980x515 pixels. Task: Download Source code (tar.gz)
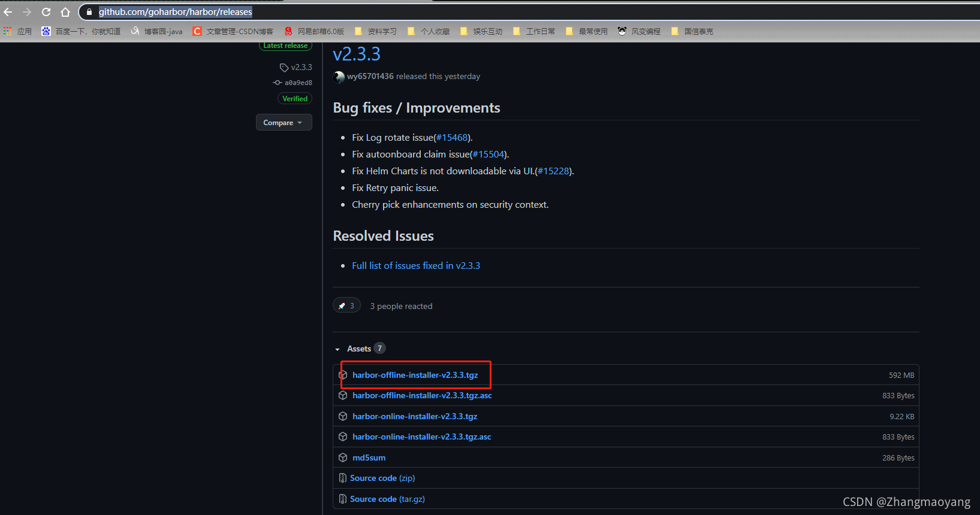coord(387,499)
